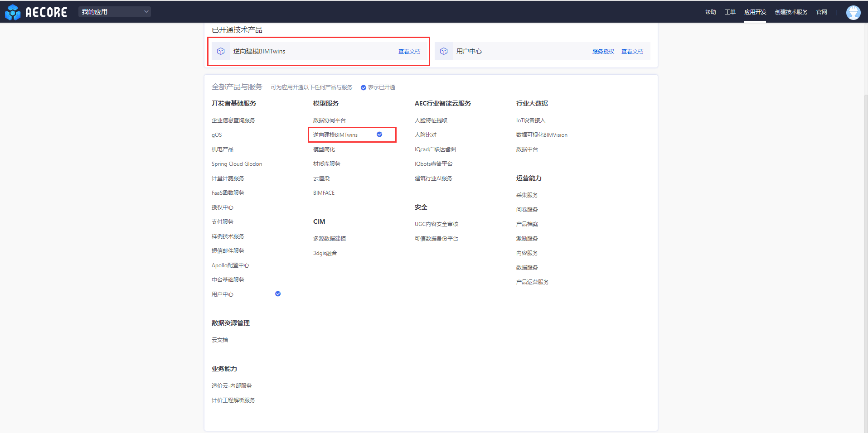Click the page vertical scrollbar
The width and height of the screenshot is (868, 433).
coord(865,226)
